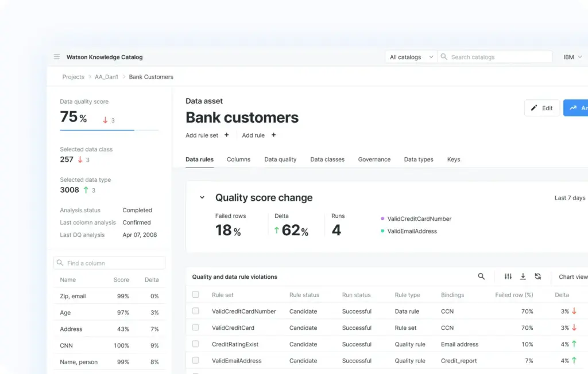This screenshot has width=588, height=374.
Task: Click the Edit button
Action: click(x=541, y=108)
